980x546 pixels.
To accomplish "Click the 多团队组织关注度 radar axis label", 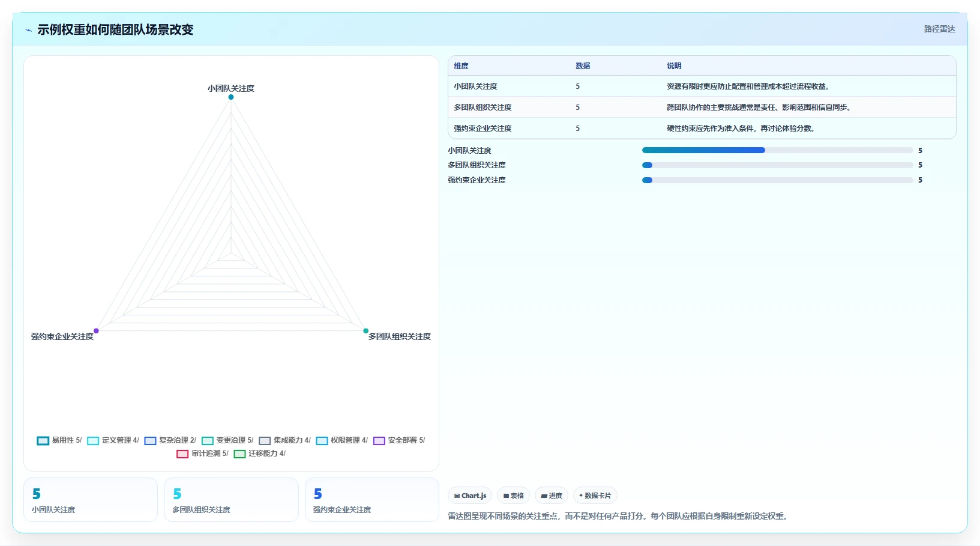I will tap(400, 336).
